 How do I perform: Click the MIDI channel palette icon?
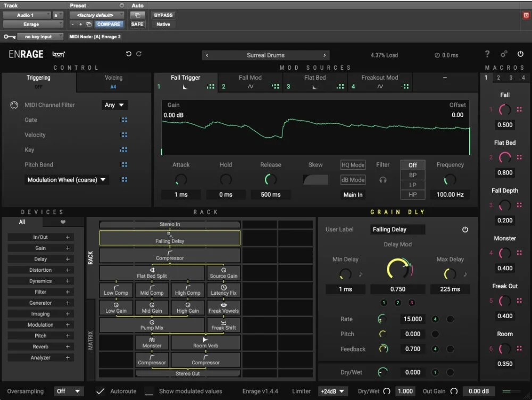(14, 105)
